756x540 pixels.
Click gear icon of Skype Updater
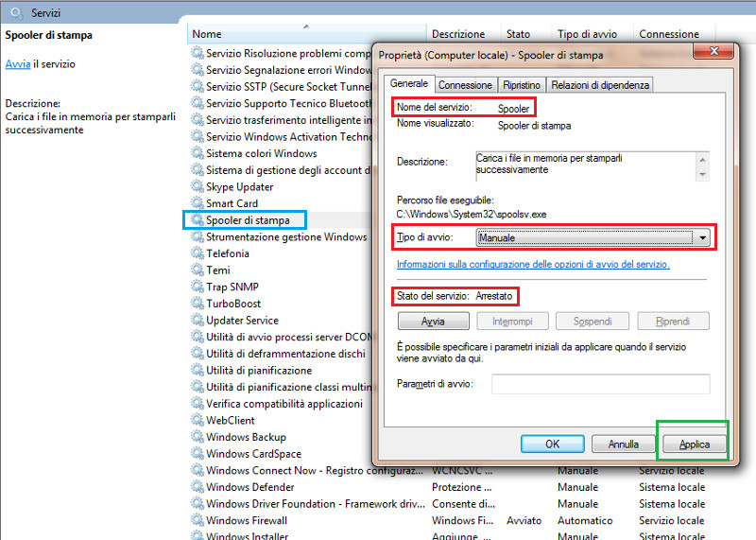click(x=198, y=186)
